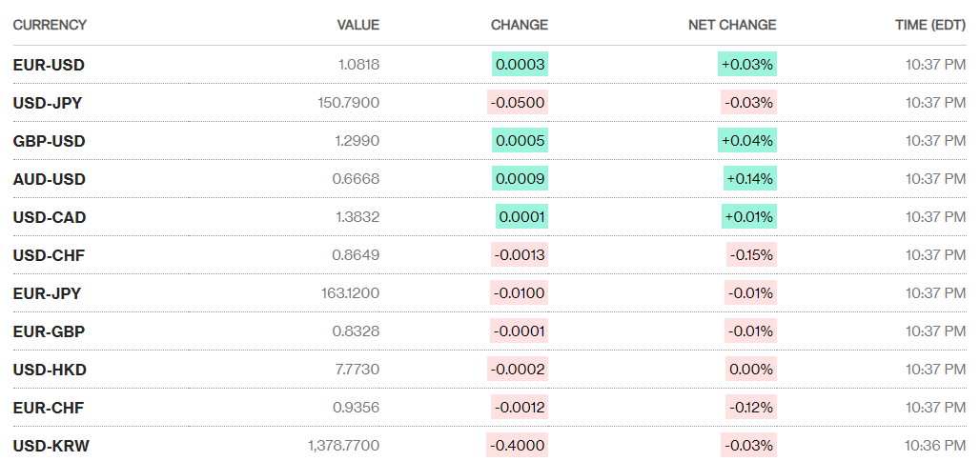Click the TIME (EDT) column header

929,25
